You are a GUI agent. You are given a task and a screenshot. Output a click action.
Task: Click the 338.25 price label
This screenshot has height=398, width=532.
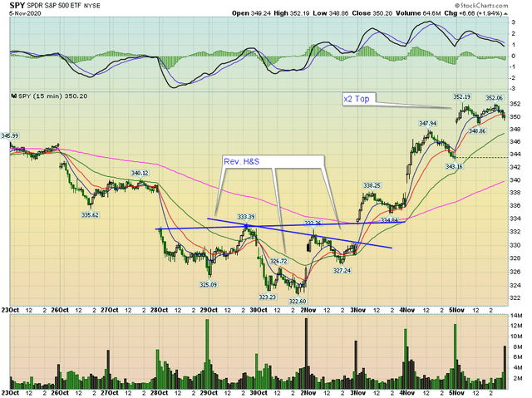(x=372, y=185)
